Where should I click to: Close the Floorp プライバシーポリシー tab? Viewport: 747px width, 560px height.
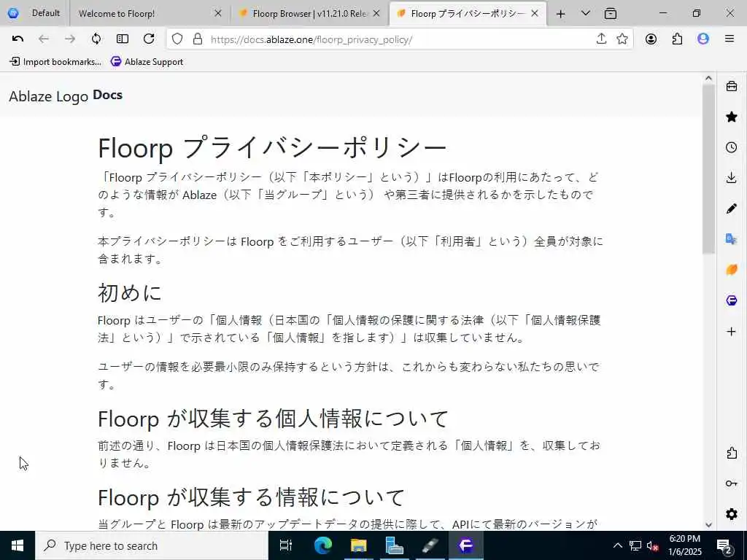535,14
